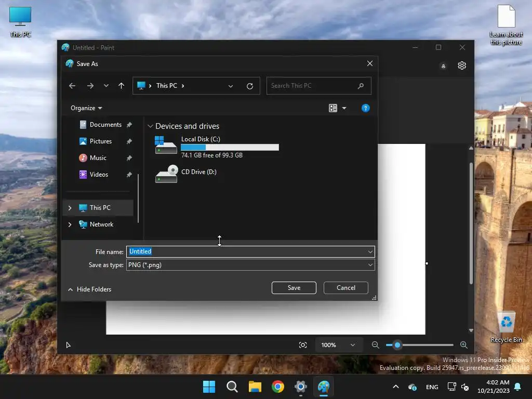Open recent locations chevron in Save As

coord(106,86)
